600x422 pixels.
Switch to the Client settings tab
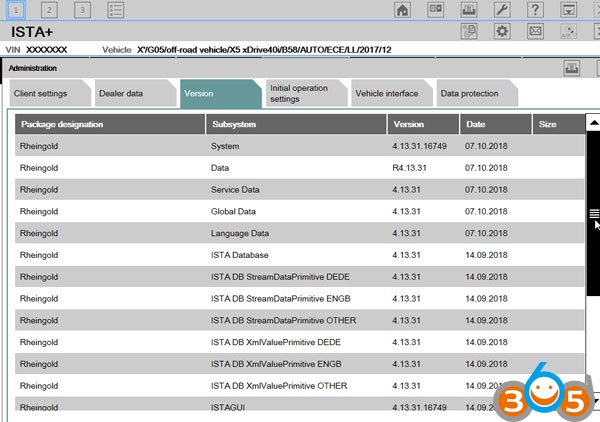point(50,93)
